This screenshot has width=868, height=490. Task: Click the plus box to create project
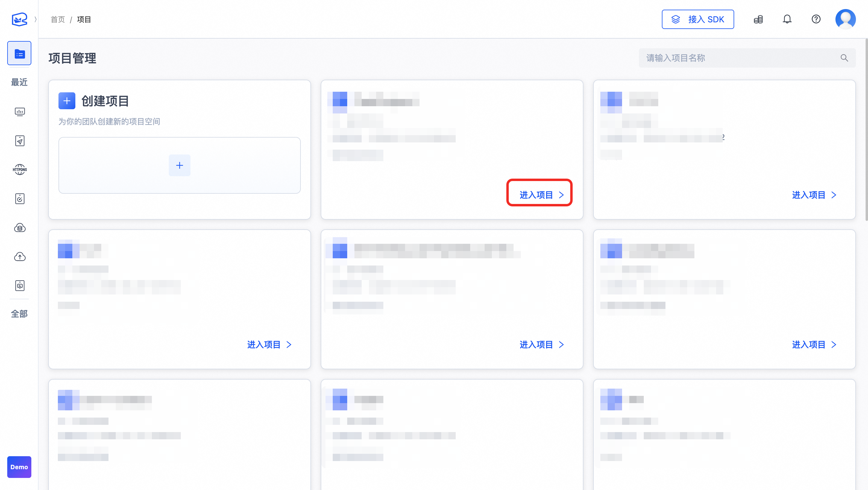tap(179, 165)
